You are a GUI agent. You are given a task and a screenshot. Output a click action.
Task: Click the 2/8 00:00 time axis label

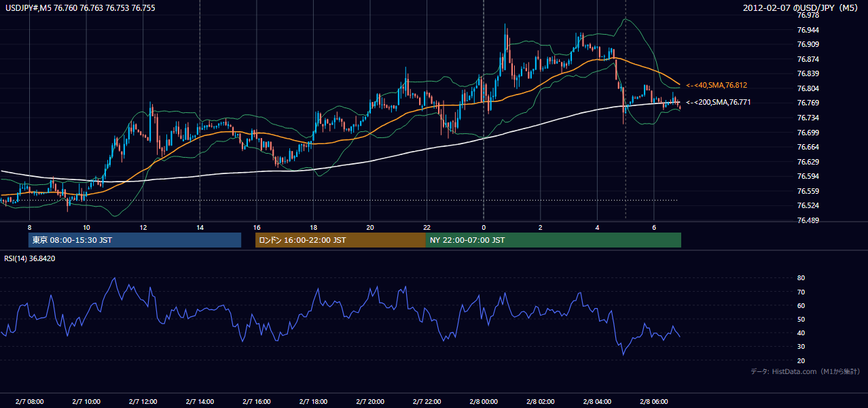(x=484, y=401)
